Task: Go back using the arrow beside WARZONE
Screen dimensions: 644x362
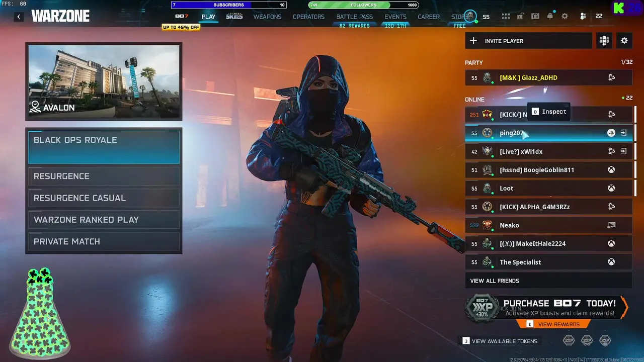Action: (19, 17)
